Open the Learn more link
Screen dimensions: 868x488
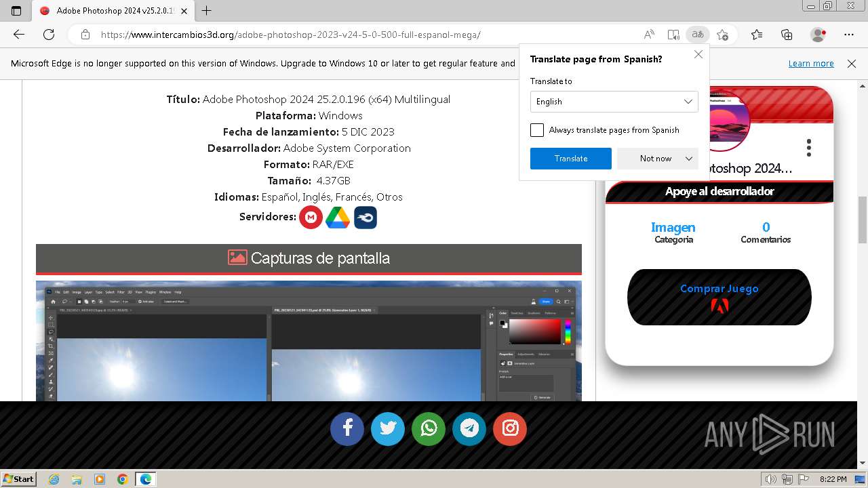pyautogui.click(x=811, y=63)
